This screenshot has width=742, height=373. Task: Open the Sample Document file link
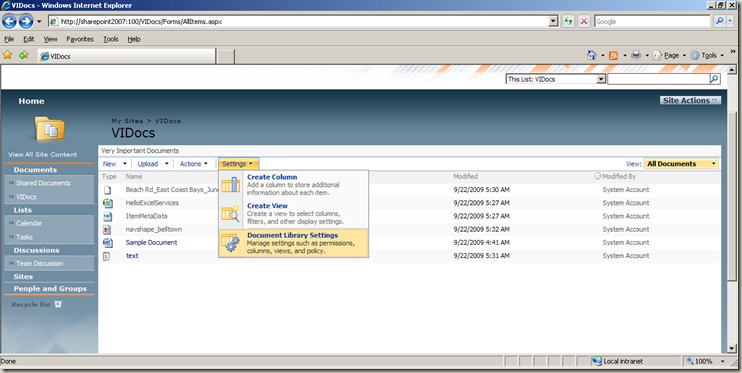(x=151, y=242)
